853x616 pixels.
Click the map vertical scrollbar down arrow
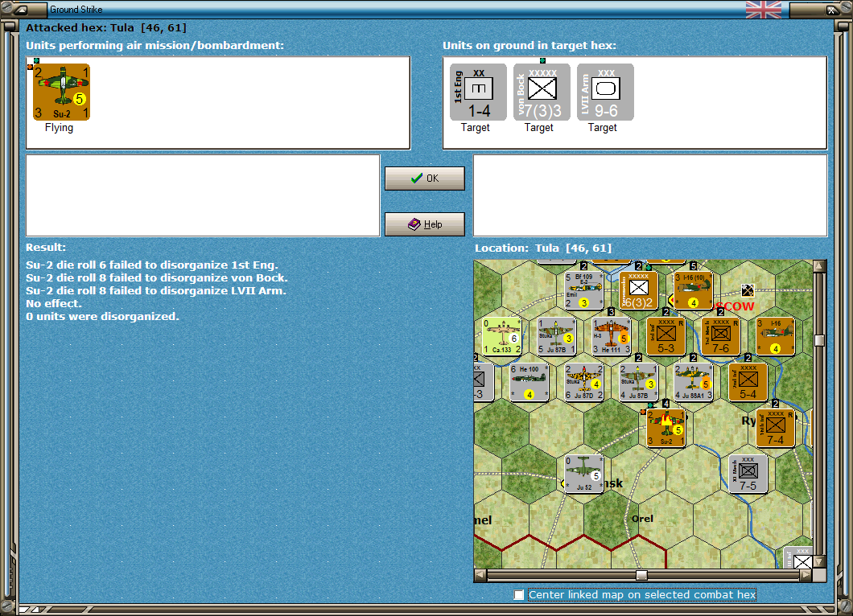tap(819, 561)
